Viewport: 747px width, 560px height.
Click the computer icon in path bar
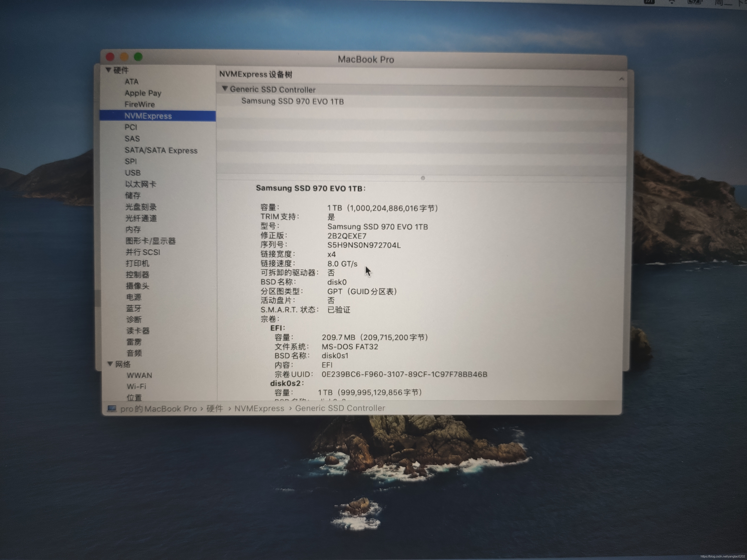coord(112,409)
